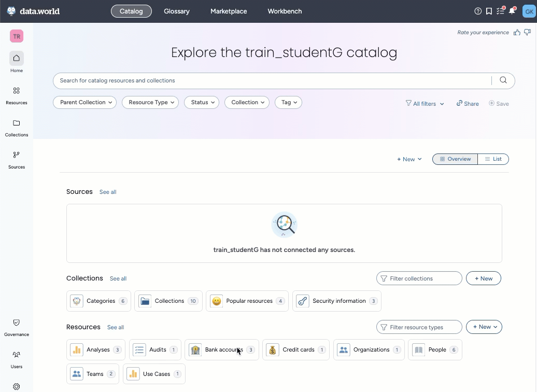537x392 pixels.
Task: Open the Bank accounts resource tile
Action: 221,350
